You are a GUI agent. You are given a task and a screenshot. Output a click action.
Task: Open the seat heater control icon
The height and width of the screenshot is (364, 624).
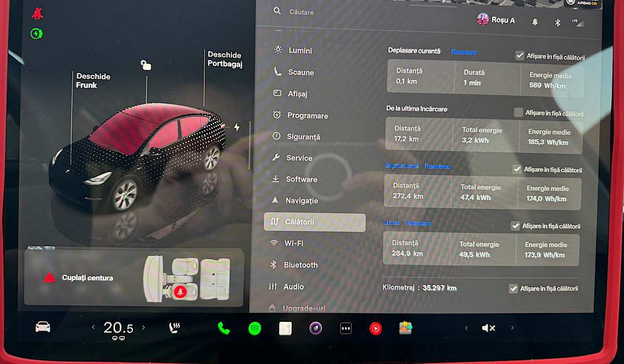(174, 328)
